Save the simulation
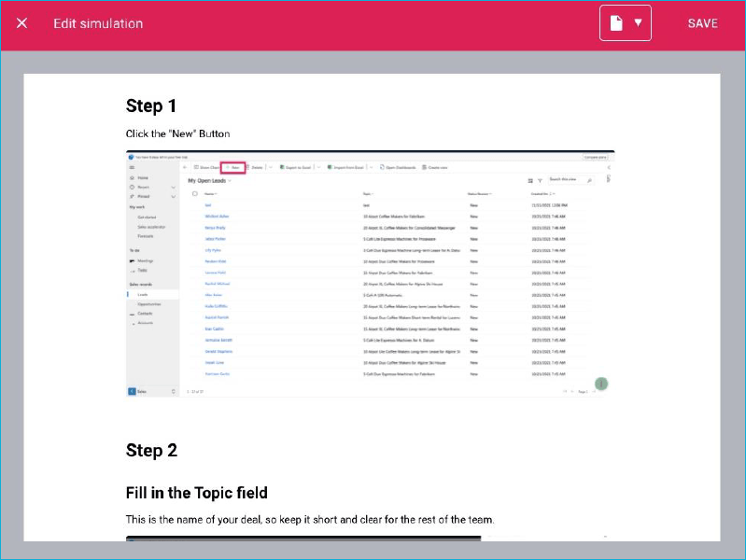The width and height of the screenshot is (746, 560). click(x=702, y=23)
